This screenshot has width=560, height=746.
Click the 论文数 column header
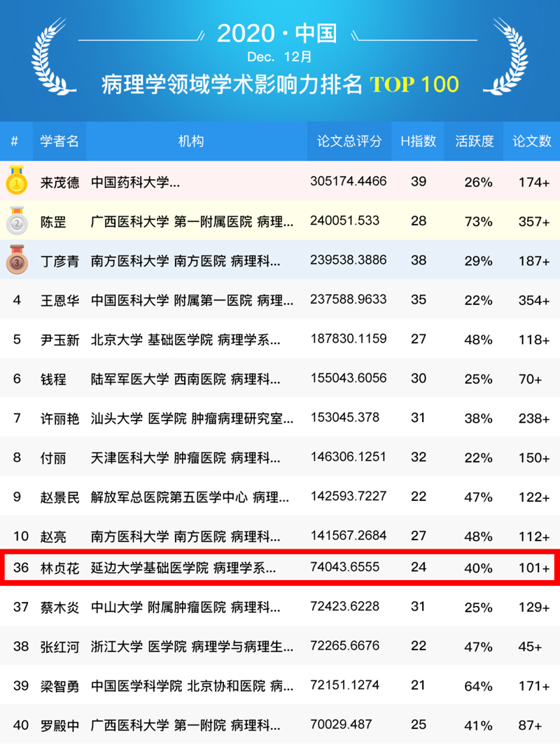click(531, 141)
